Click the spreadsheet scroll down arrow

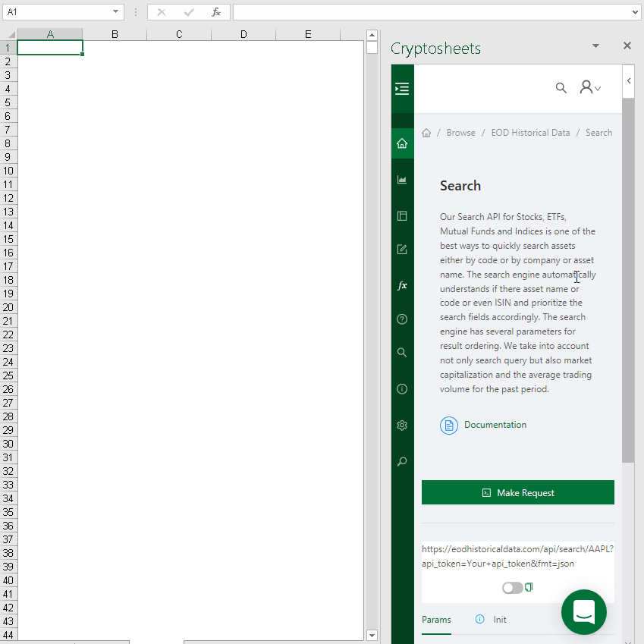click(x=372, y=635)
